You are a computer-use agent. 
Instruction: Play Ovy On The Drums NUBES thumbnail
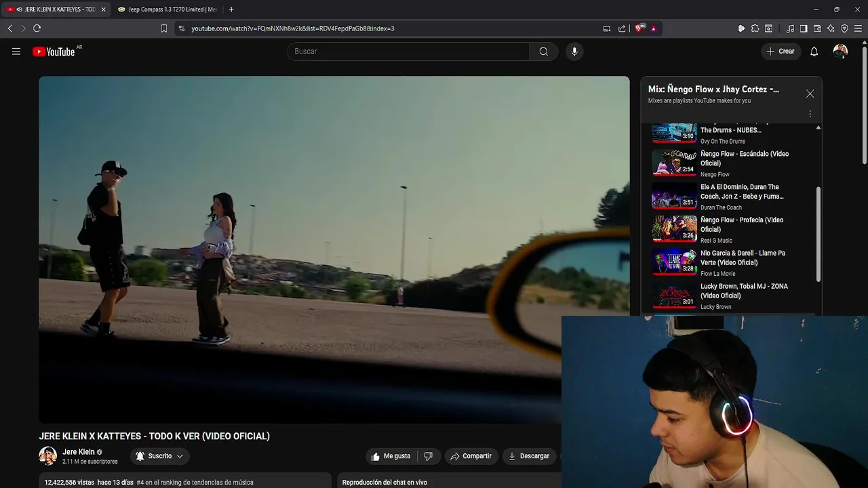coord(675,134)
